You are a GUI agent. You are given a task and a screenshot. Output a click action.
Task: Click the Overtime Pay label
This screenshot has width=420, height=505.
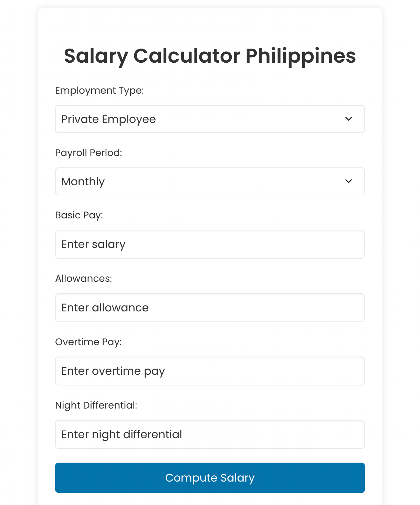pyautogui.click(x=88, y=342)
